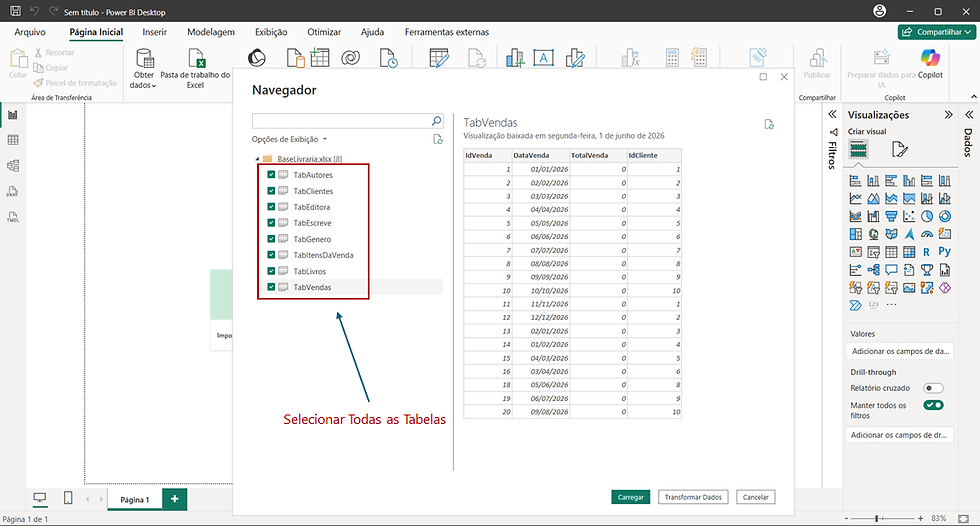Collapse the Visualizações pane with double chevron

948,114
